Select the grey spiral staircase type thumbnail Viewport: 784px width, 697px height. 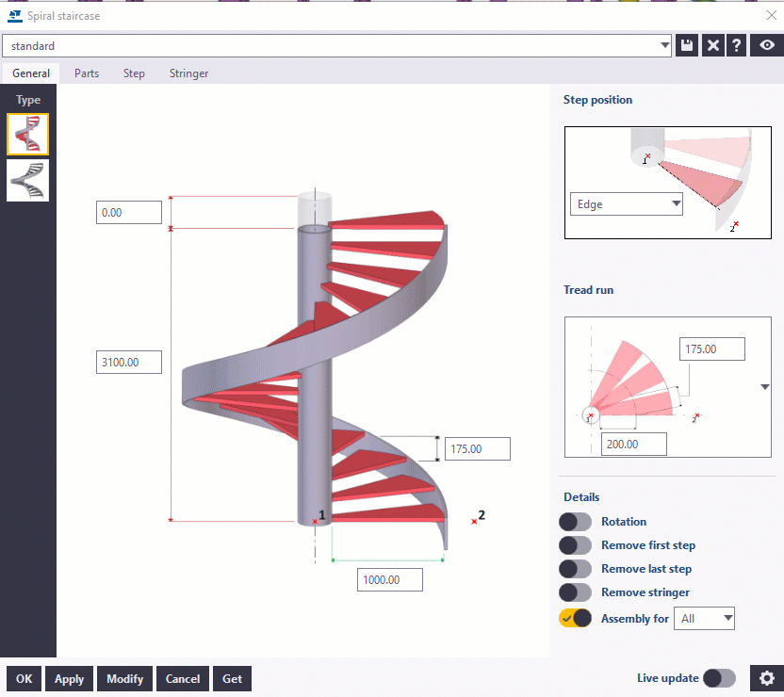[x=28, y=180]
